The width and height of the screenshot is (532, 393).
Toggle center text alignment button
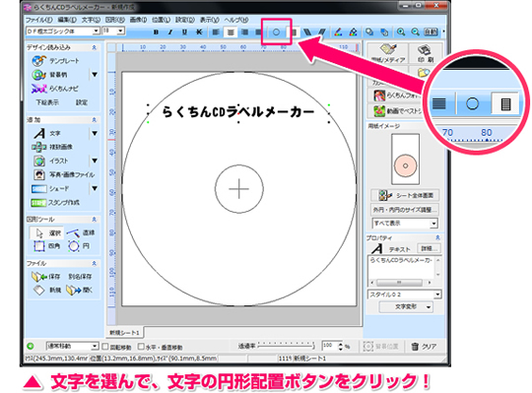click(231, 33)
